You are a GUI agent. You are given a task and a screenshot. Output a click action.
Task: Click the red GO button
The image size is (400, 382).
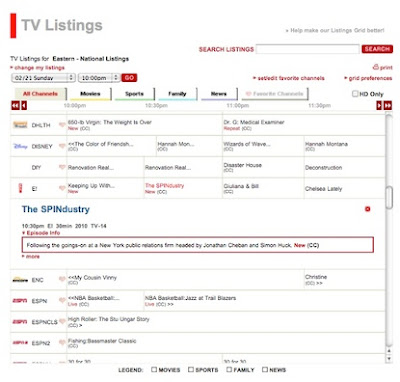pos(129,78)
